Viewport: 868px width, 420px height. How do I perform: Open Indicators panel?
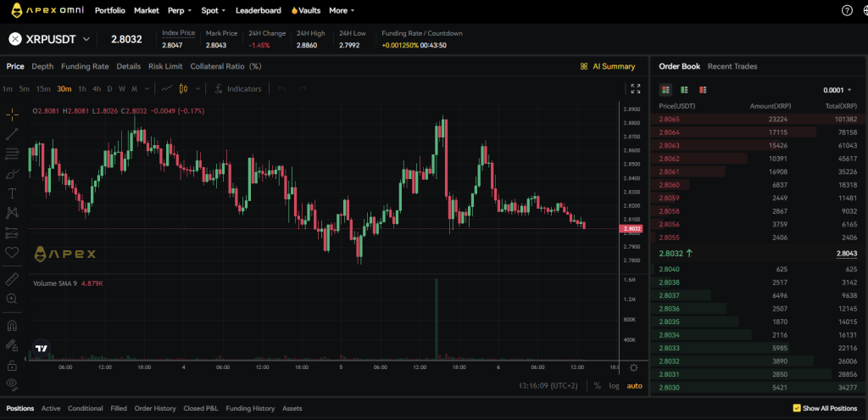[238, 88]
